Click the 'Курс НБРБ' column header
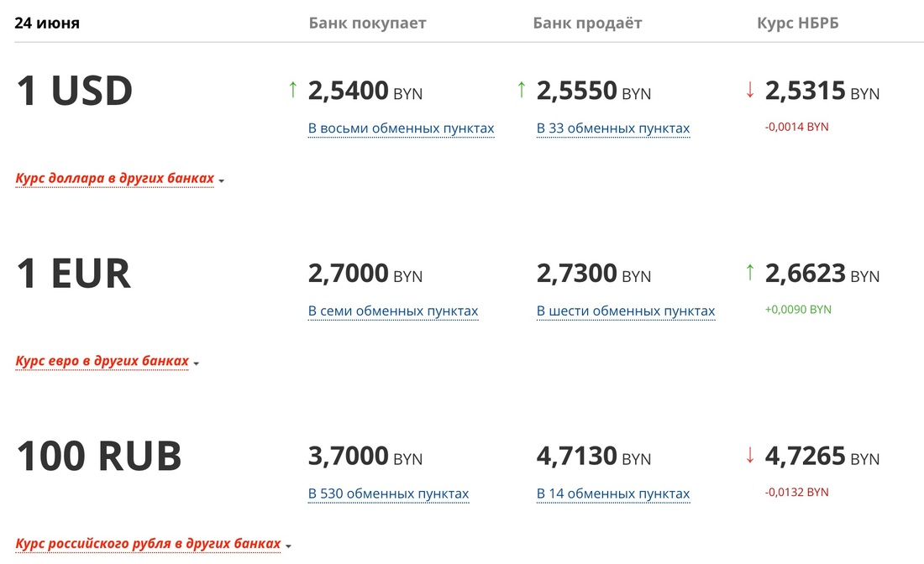 798,23
